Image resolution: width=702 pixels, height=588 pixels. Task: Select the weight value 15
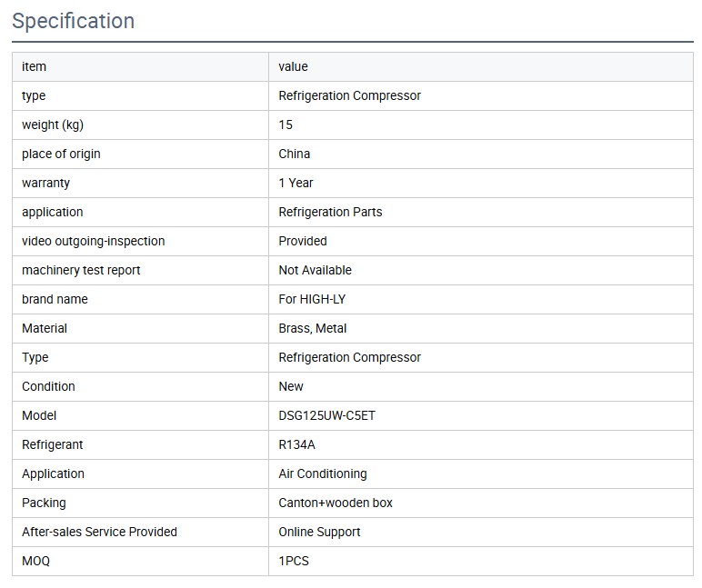click(286, 125)
